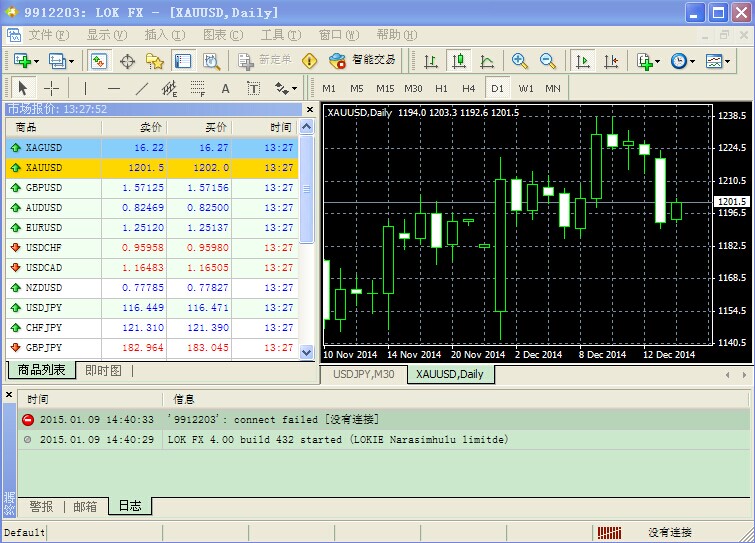Switch chart to W1 timeframe
The height and width of the screenshot is (543, 755).
tap(526, 89)
